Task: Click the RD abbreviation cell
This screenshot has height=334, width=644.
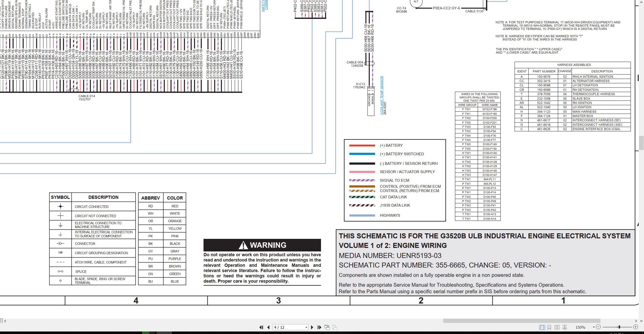Action: click(150, 206)
